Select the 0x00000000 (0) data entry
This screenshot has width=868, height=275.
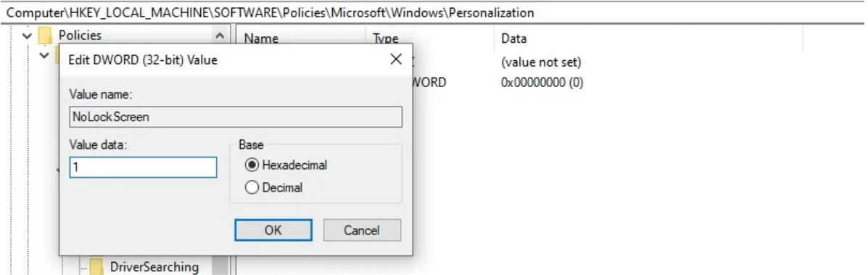click(542, 83)
